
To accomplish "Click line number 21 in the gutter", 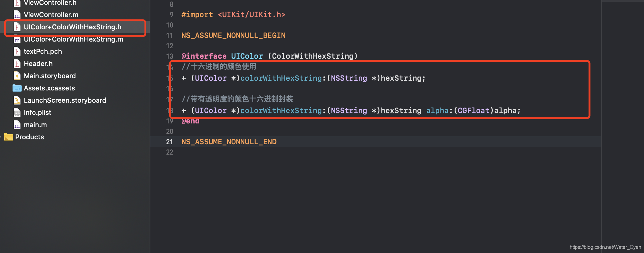I will pyautogui.click(x=170, y=142).
